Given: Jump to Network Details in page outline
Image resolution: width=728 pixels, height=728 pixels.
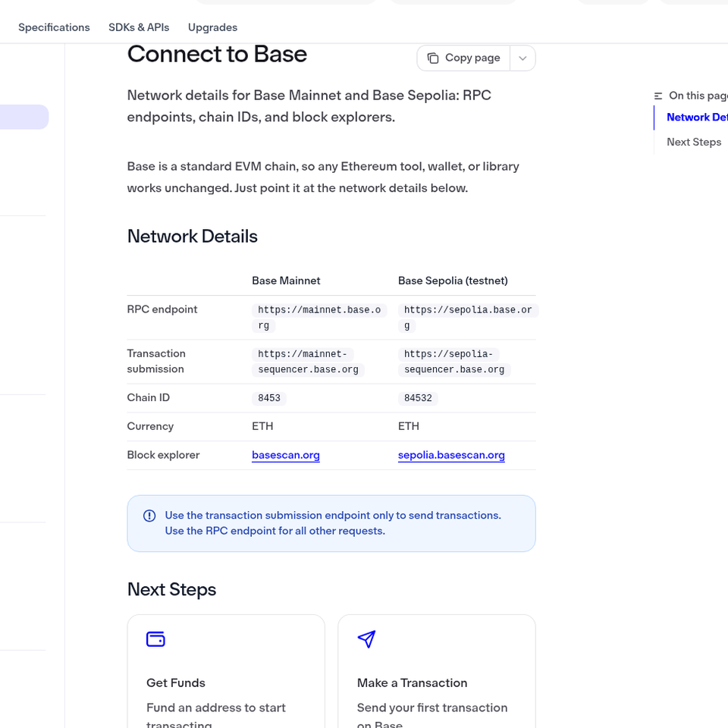Looking at the screenshot, I should (697, 118).
